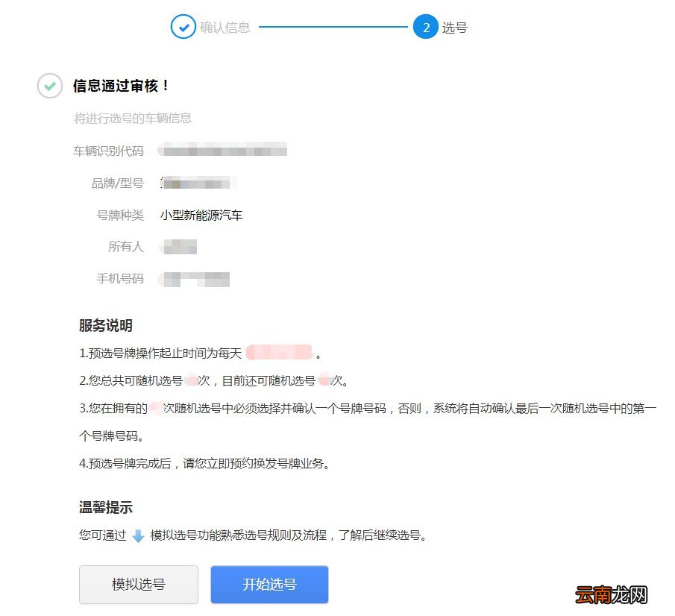Click rule 4 about 预约换发号牌业务

[204, 464]
